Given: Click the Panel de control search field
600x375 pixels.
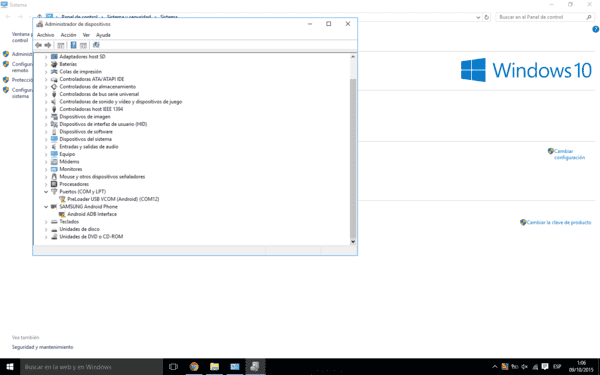Looking at the screenshot, I should coord(545,17).
